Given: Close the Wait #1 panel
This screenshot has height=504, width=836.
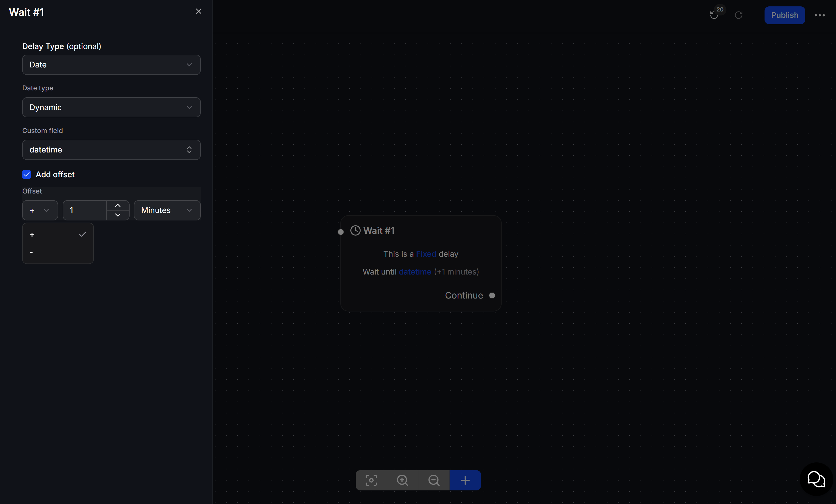Looking at the screenshot, I should click(198, 11).
